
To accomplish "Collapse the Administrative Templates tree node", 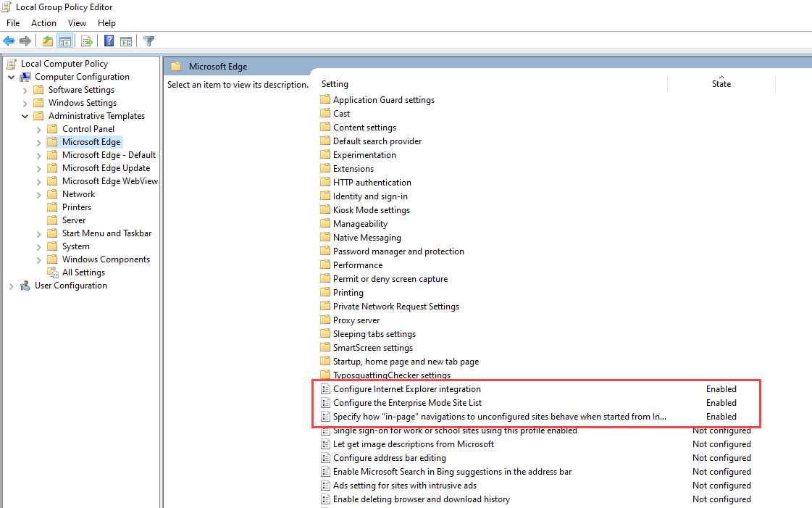I will point(25,116).
